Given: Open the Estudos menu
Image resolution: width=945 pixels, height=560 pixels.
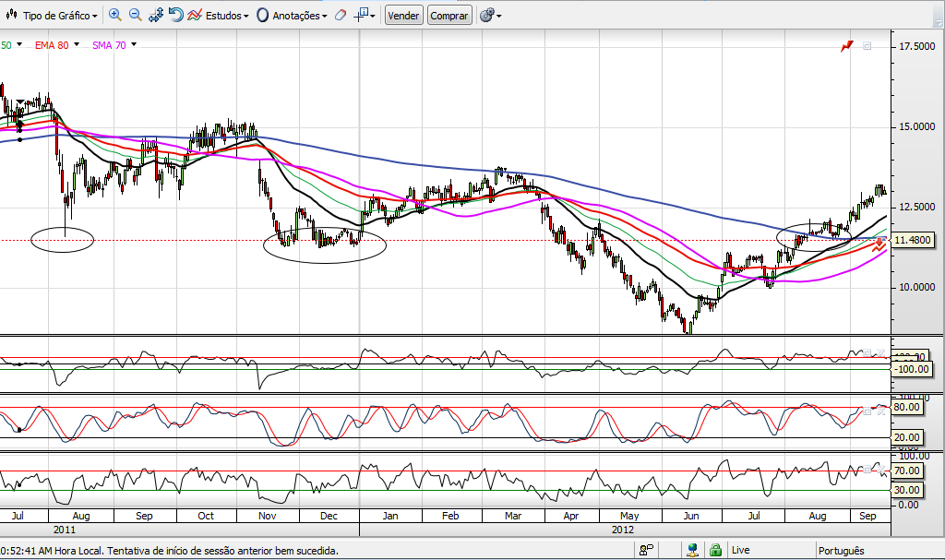Looking at the screenshot, I should [x=218, y=15].
